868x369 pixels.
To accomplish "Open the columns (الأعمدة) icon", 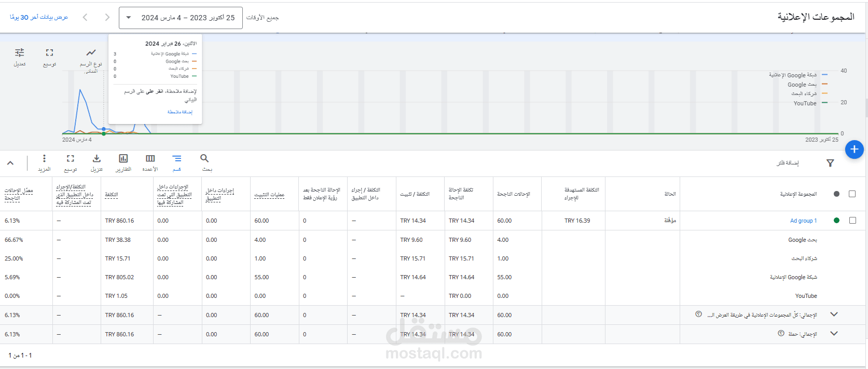I will point(150,159).
